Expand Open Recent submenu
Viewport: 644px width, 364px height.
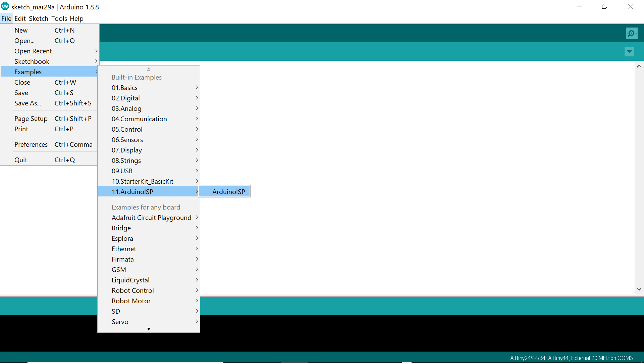pyautogui.click(x=50, y=51)
